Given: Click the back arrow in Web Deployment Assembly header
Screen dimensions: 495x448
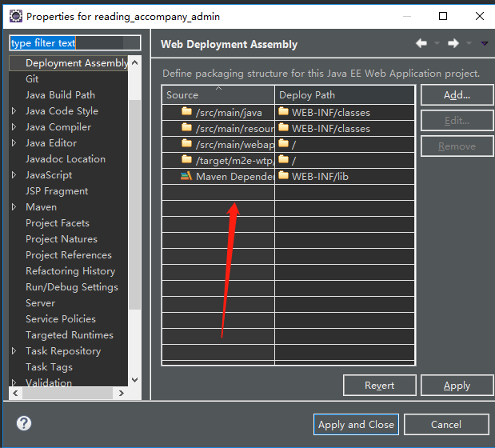Looking at the screenshot, I should 421,43.
